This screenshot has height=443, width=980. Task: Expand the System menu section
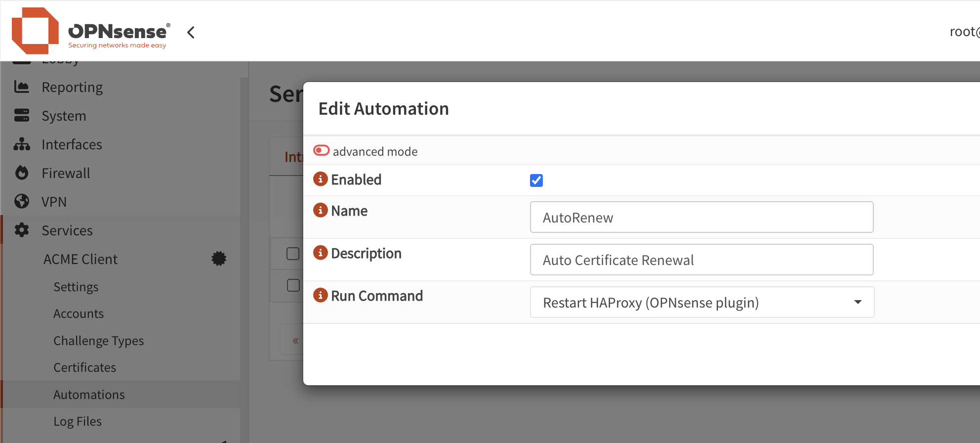coord(64,116)
